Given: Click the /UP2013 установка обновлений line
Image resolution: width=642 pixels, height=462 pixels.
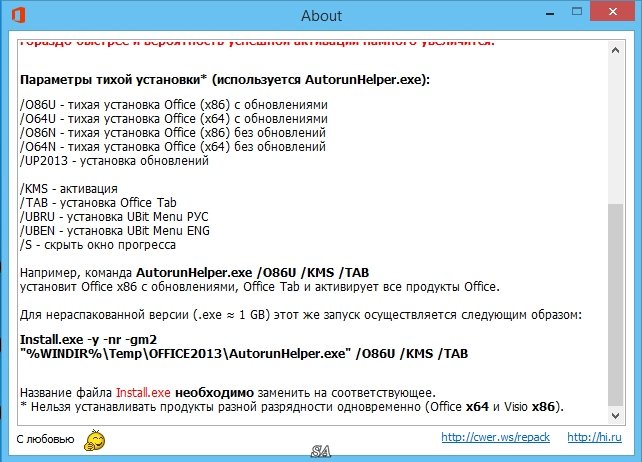Looking at the screenshot, I should pyautogui.click(x=114, y=161).
